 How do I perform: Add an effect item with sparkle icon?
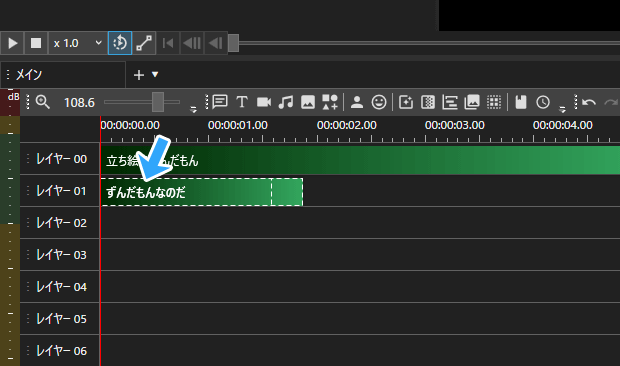click(x=406, y=102)
